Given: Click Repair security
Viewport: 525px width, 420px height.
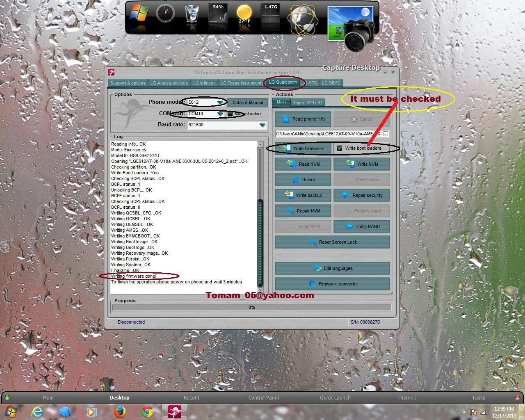Looking at the screenshot, I should coord(362,195).
